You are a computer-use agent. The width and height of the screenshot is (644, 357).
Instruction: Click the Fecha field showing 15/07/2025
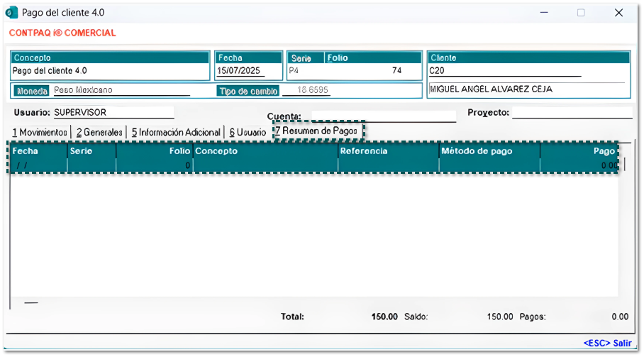click(240, 71)
